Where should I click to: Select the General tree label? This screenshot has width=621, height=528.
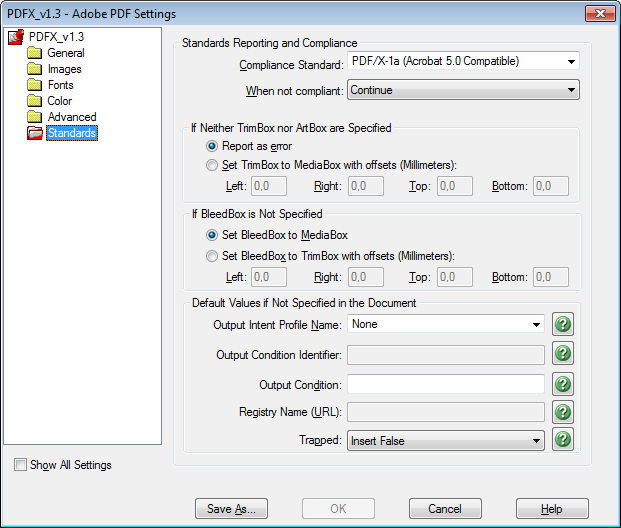coord(66,53)
